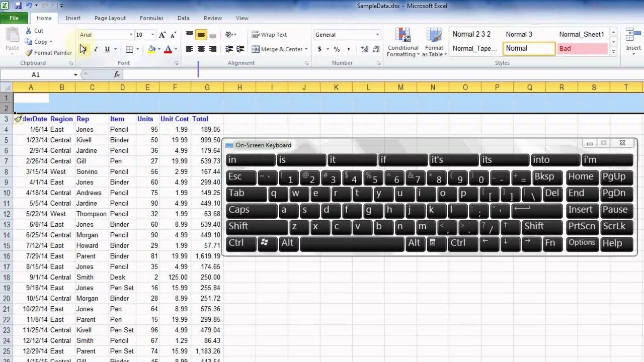The height and width of the screenshot is (362, 644).
Task: Apply accounting dollar format
Action: tap(319, 49)
